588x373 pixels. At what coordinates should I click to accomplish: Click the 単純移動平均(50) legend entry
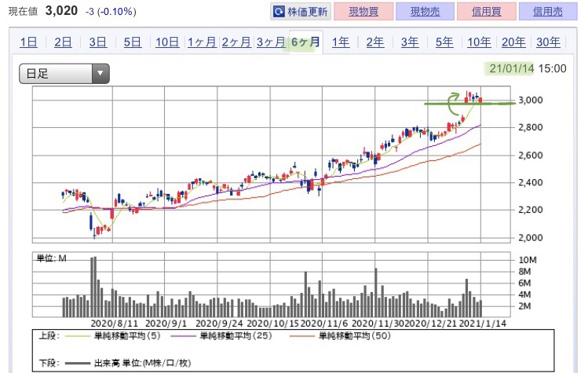(340, 335)
